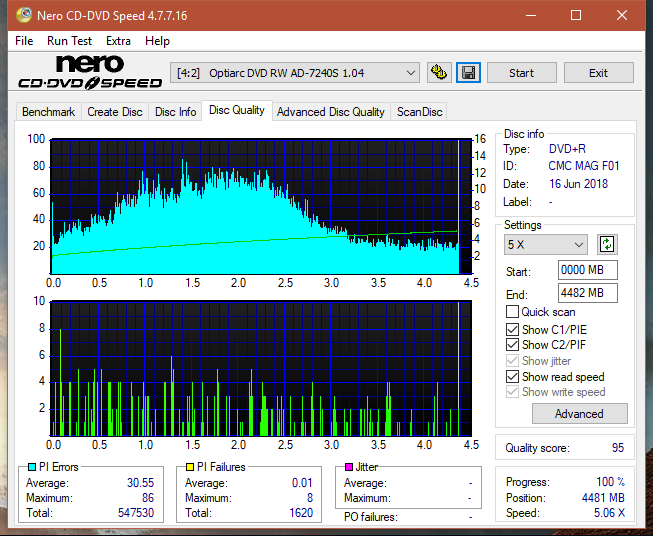Switch to the ScanDisc tab

(419, 112)
